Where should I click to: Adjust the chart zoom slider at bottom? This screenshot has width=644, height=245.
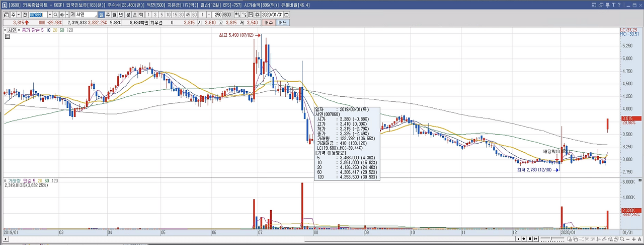552,239
